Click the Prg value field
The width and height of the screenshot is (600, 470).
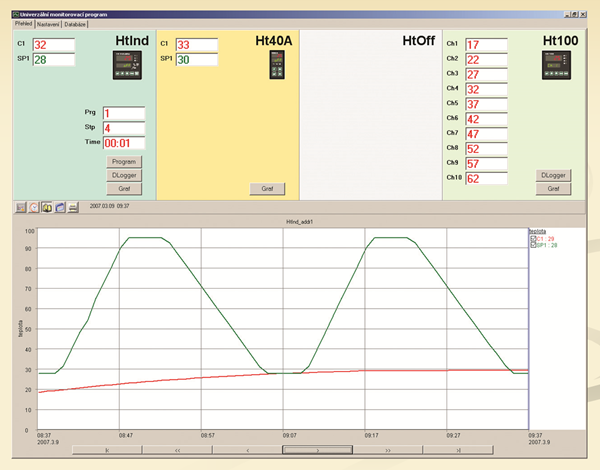123,113
